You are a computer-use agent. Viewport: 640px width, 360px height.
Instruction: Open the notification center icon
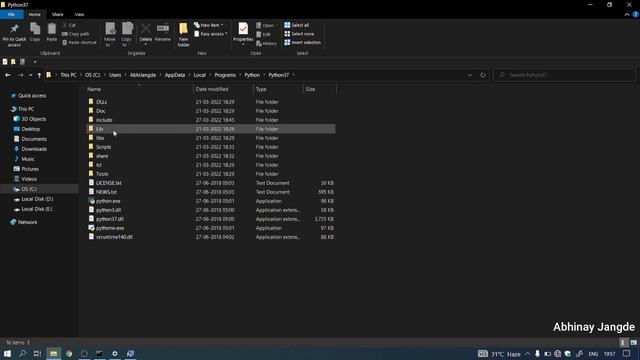[x=627, y=354]
